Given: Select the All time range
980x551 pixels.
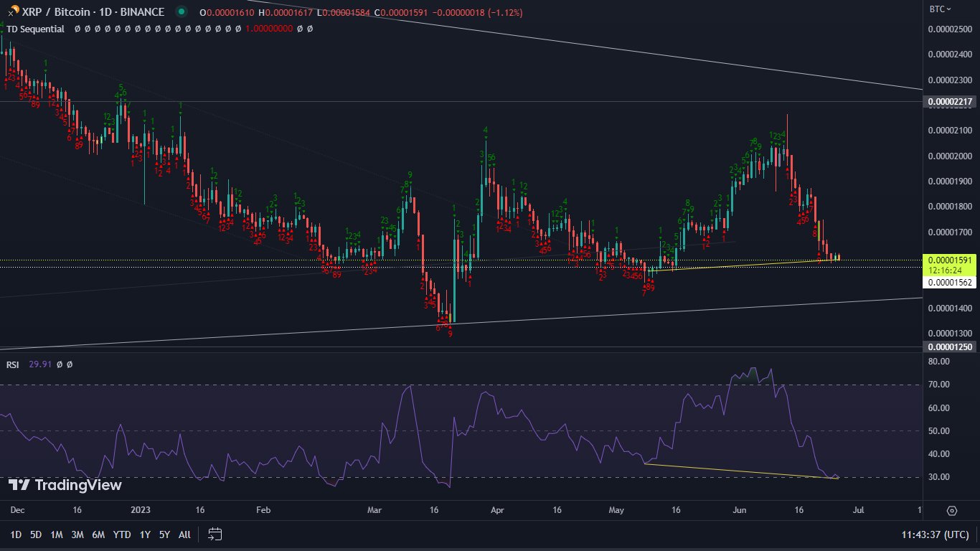Looking at the screenshot, I should 184,534.
